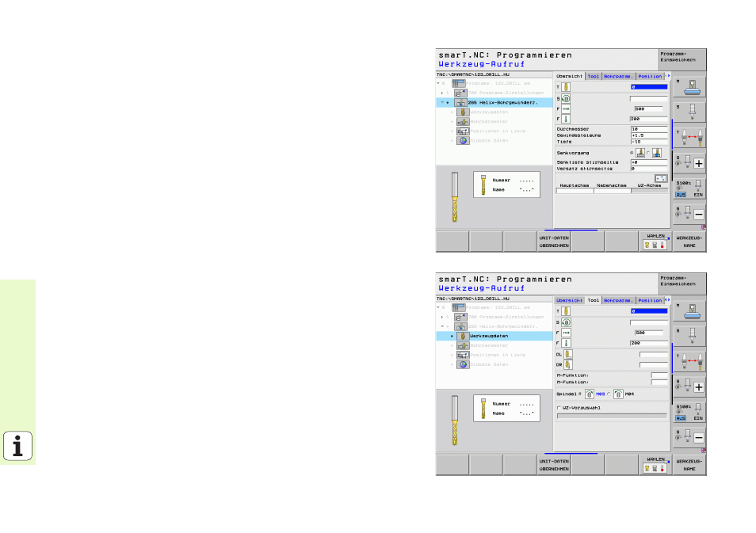Open the Bohrparam. tab in lower screen
The width and height of the screenshot is (756, 533).
point(618,300)
